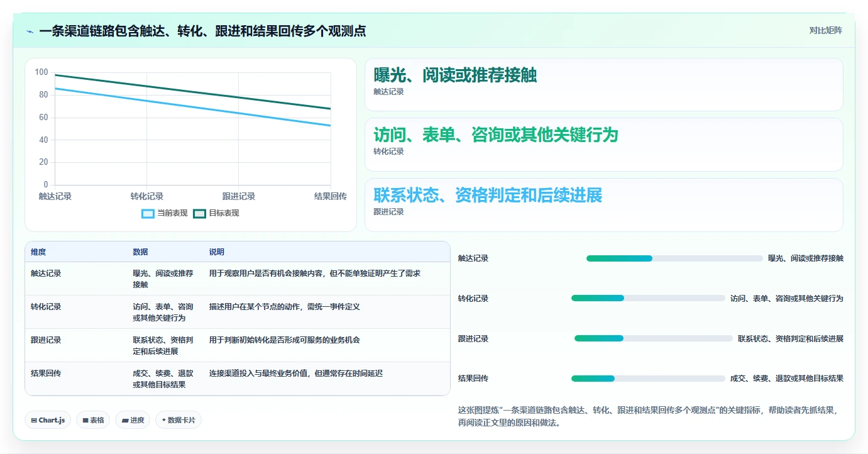
Task: Select the 曝光、阅读或推荐接触 card heading
Action: pos(455,75)
